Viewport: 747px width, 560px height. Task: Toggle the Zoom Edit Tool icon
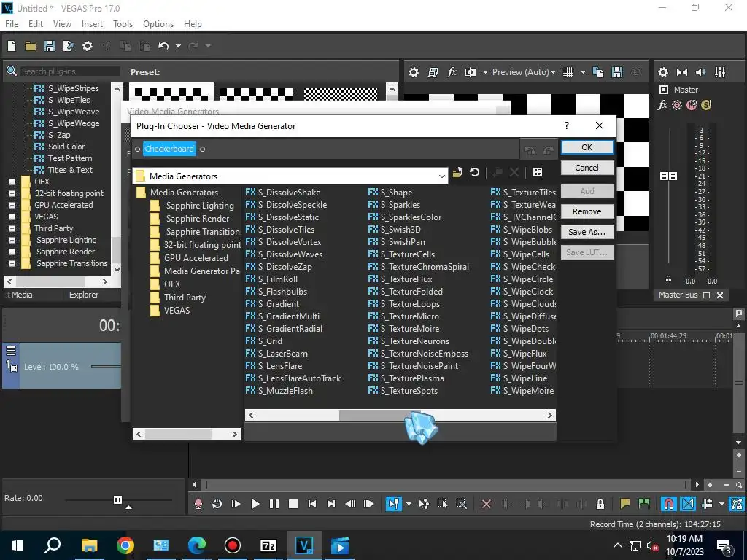point(461,504)
